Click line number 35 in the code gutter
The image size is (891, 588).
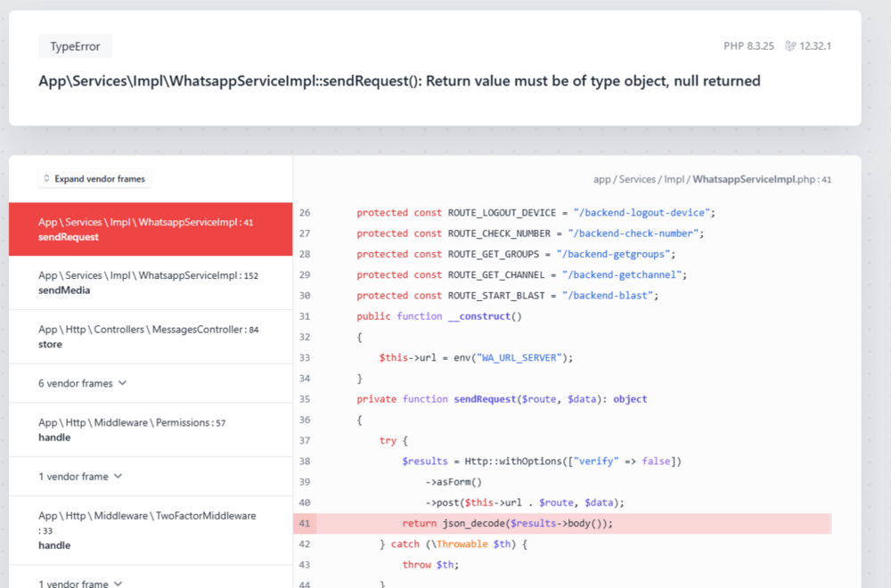305,399
